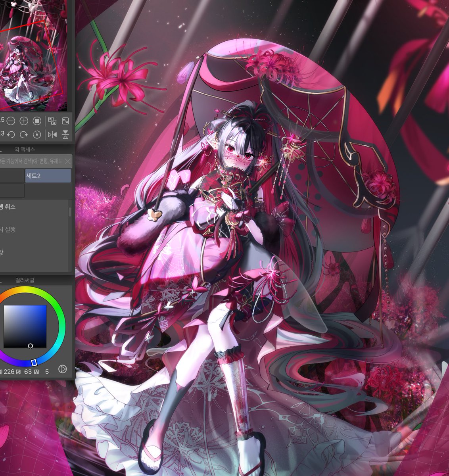Rotate canvas right using the clockwise arrow
The width and height of the screenshot is (449, 476).
click(24, 134)
